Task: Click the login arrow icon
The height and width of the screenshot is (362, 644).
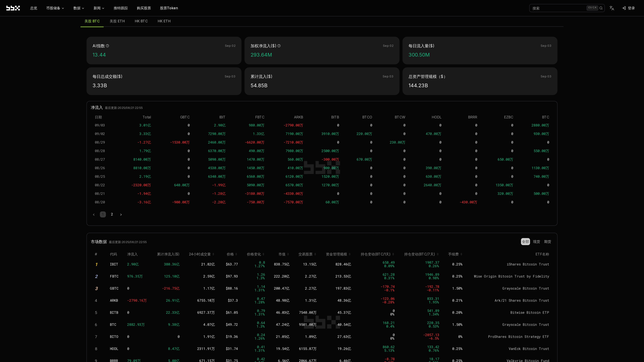Action: 624,8
